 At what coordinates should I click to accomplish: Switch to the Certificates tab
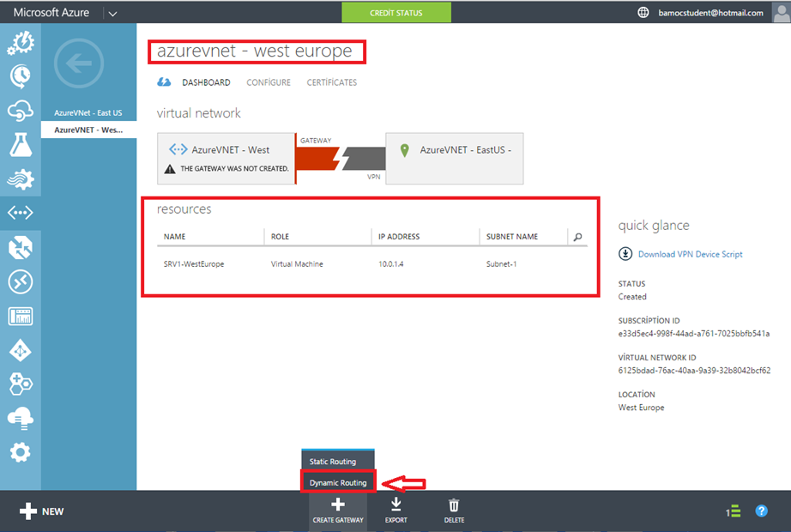(x=331, y=82)
